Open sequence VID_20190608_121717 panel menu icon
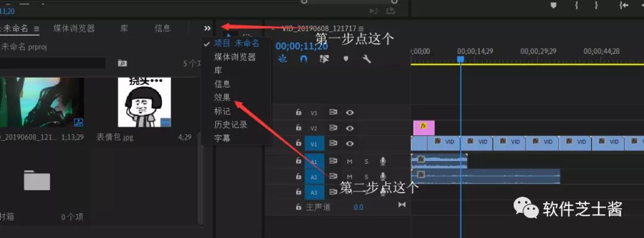 pyautogui.click(x=361, y=29)
